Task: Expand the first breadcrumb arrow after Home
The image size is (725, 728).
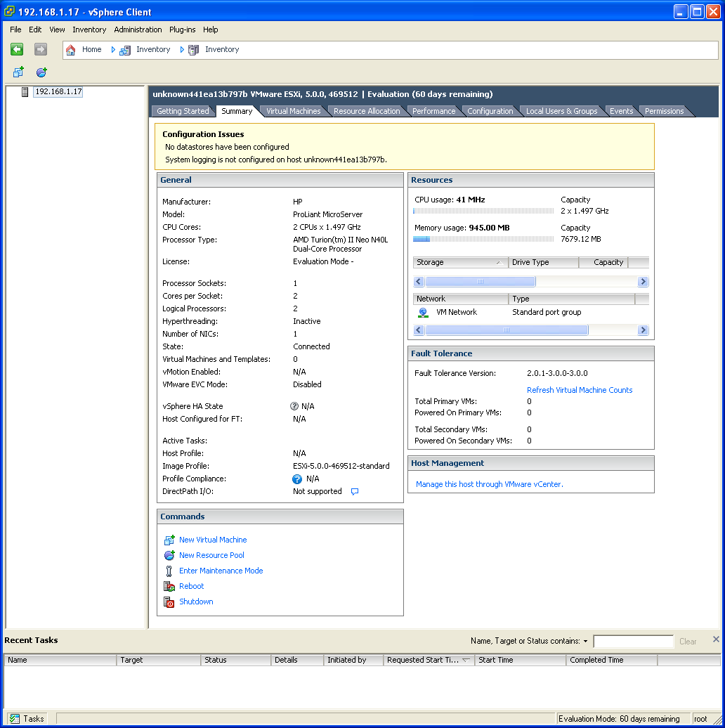Action: point(113,50)
